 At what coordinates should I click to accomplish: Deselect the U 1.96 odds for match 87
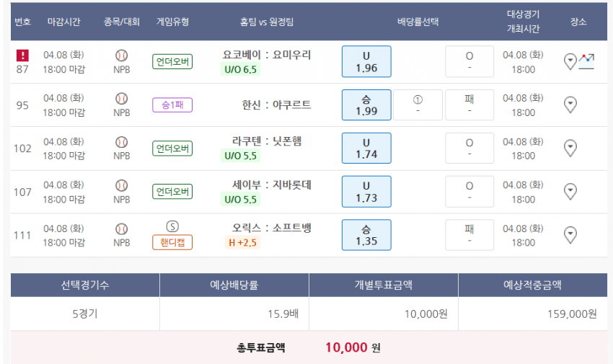click(366, 62)
